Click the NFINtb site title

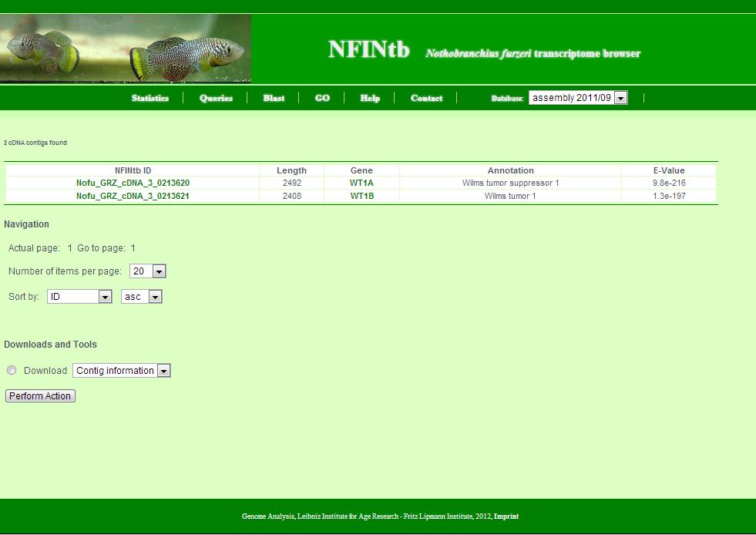[368, 49]
